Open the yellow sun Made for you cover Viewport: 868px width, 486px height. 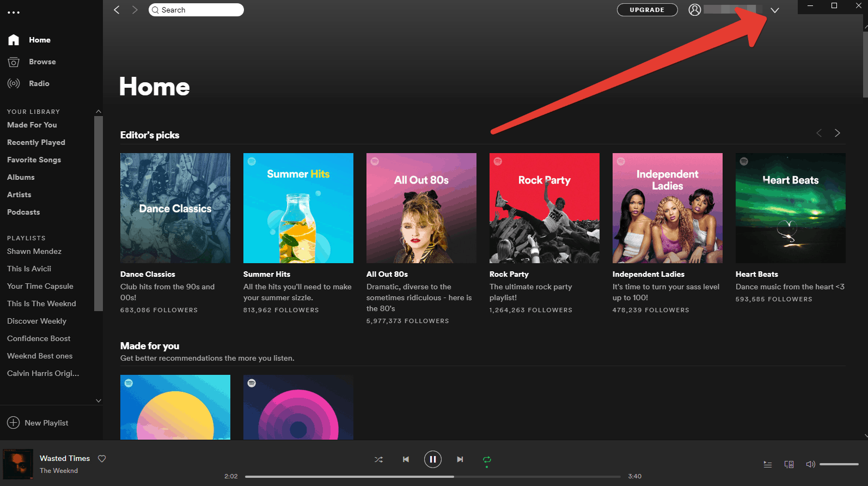pyautogui.click(x=175, y=407)
